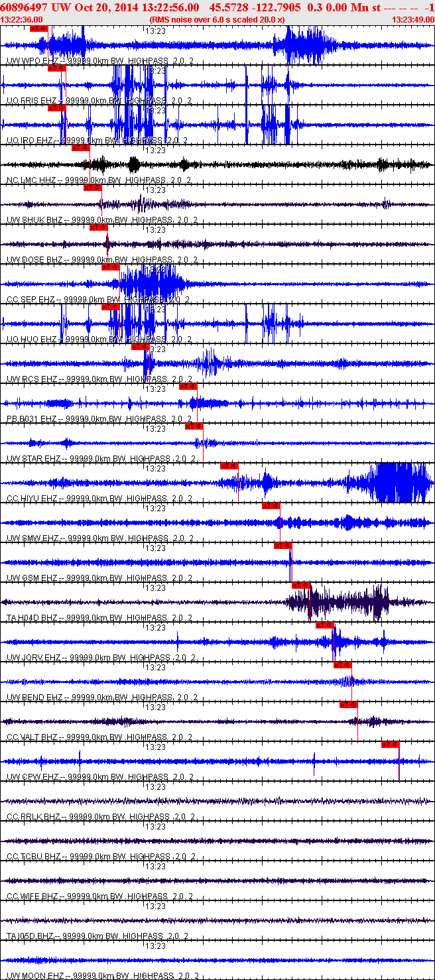Image resolution: width=435 pixels, height=980 pixels.
Task: Select the UW SHUK BHZ trace label
Action: [x=103, y=220]
